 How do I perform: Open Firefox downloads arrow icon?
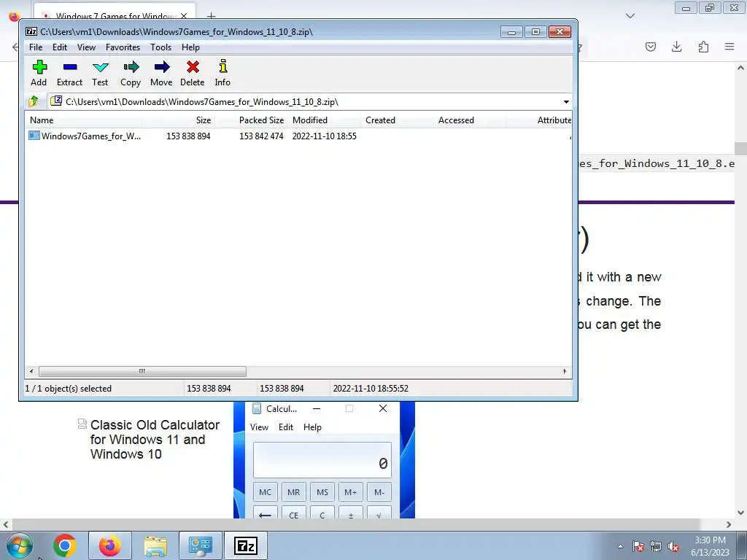[x=676, y=47]
